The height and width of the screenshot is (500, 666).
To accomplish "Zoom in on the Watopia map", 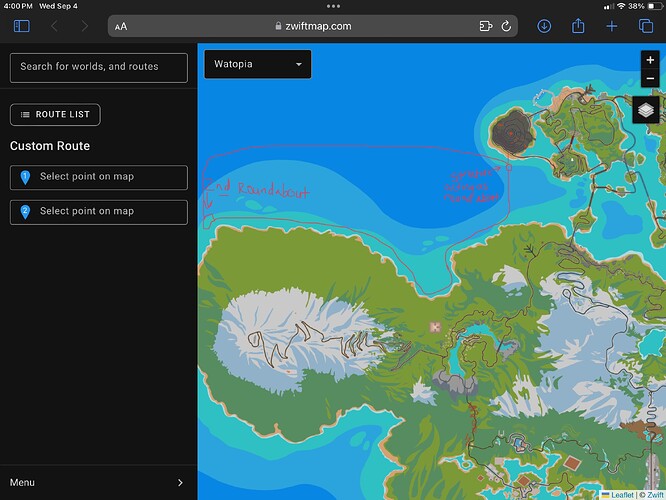I will tap(650, 60).
